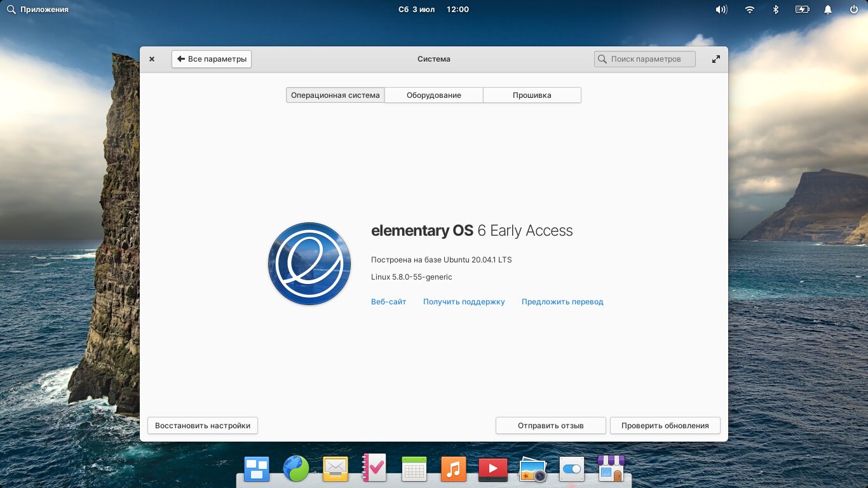Launch the Videos app from the dock
This screenshot has height=488, width=868.
(x=492, y=470)
